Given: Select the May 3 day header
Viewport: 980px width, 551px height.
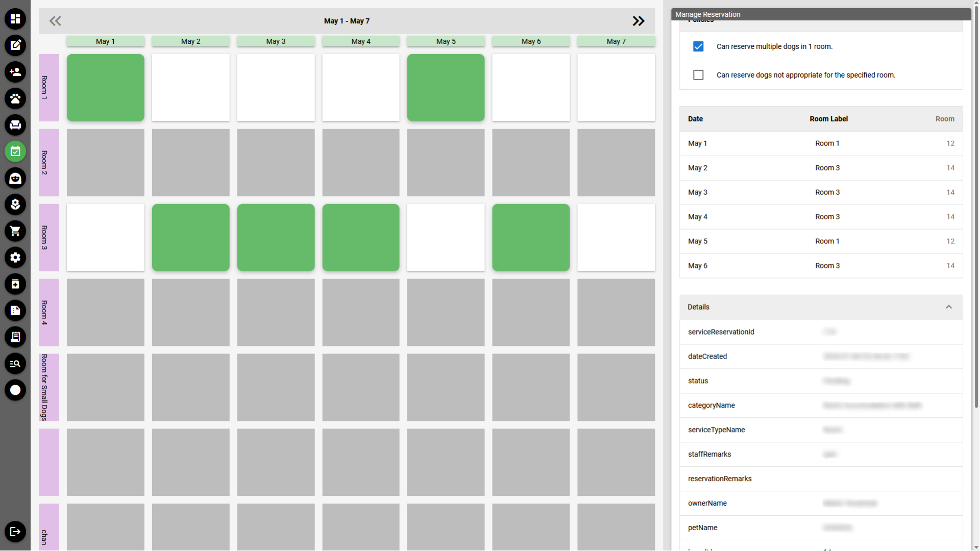Looking at the screenshot, I should (276, 41).
